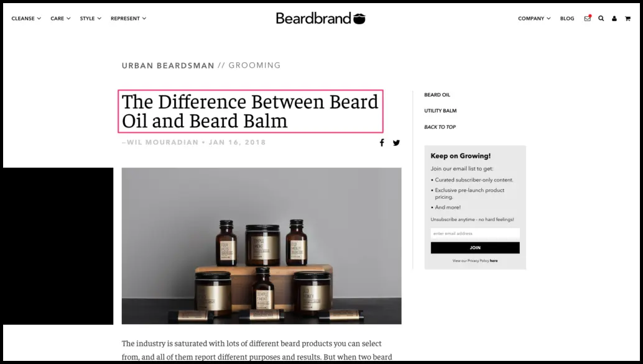Focus the enter email address field

pos(475,234)
